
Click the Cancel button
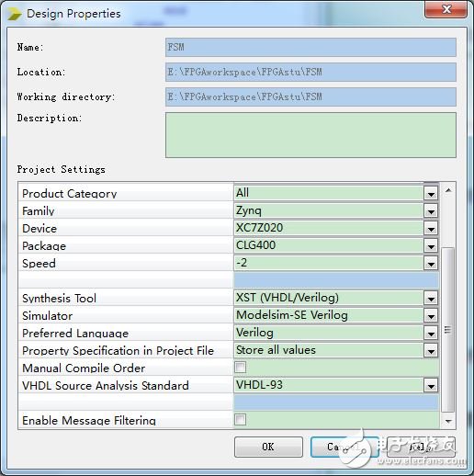pyautogui.click(x=344, y=447)
